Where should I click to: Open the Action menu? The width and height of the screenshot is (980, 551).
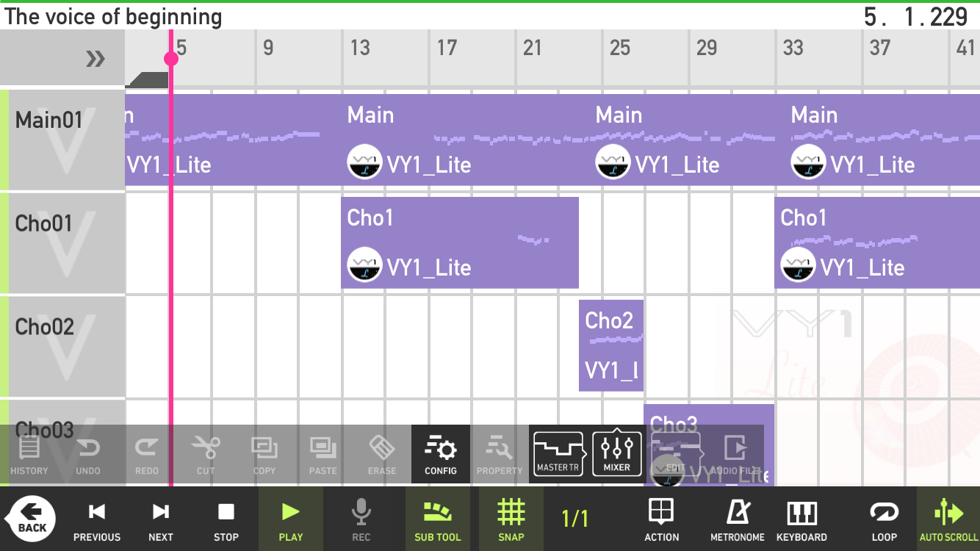pos(661,519)
